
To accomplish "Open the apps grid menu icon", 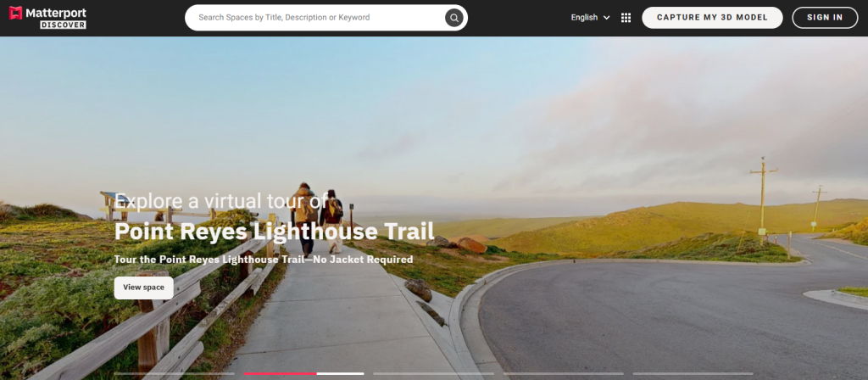I will (x=626, y=18).
